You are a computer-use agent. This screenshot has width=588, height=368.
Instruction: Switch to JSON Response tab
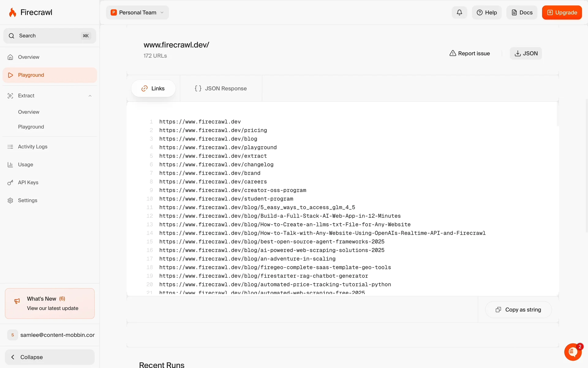[x=221, y=89]
